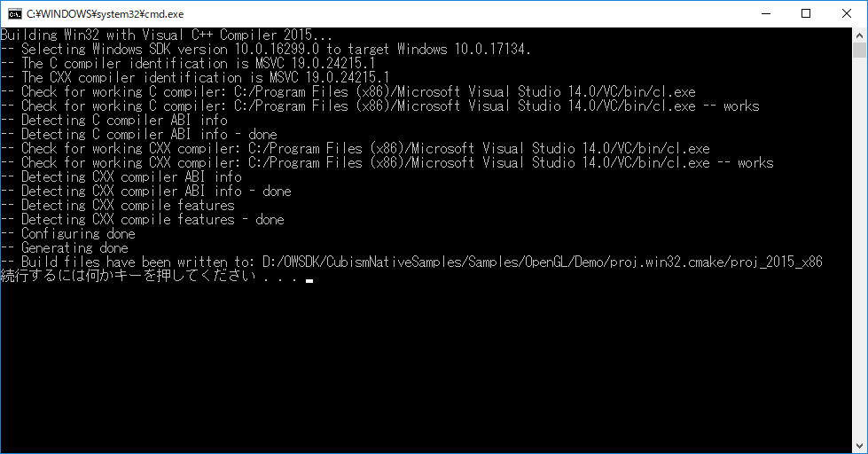Click the CXX compiler identification line
This screenshot has width=868, height=454.
[195, 77]
